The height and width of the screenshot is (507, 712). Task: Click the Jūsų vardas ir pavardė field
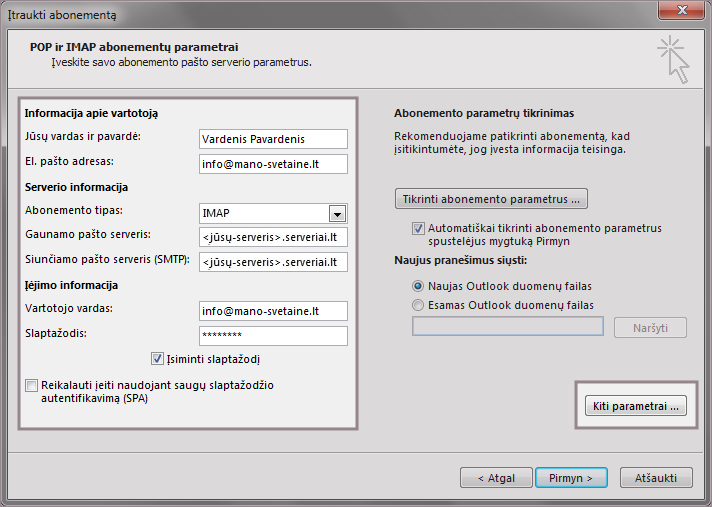point(273,139)
